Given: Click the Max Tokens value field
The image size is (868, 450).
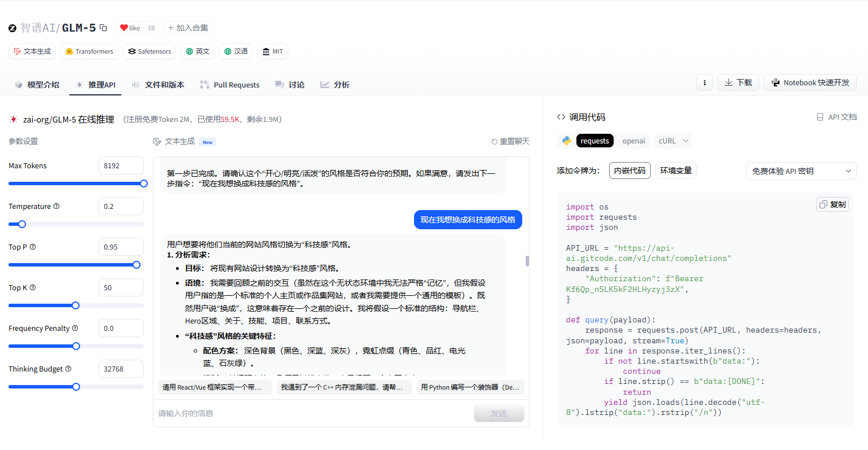Looking at the screenshot, I should [x=121, y=165].
